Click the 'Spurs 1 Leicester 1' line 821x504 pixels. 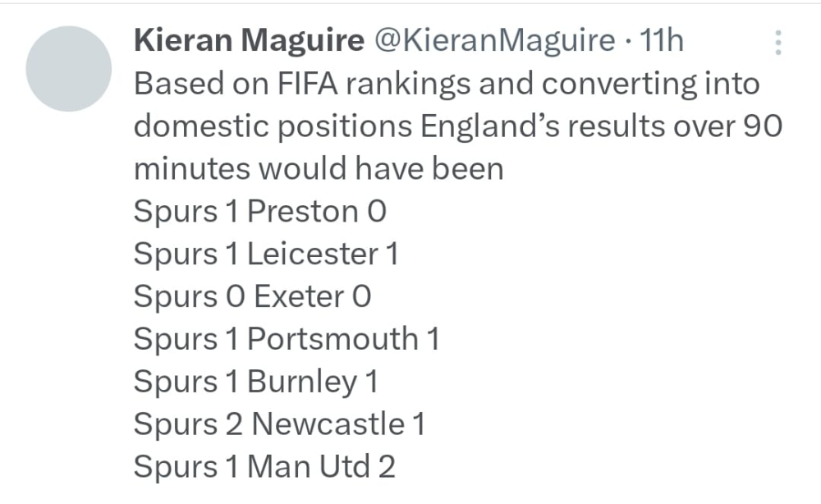(x=266, y=254)
